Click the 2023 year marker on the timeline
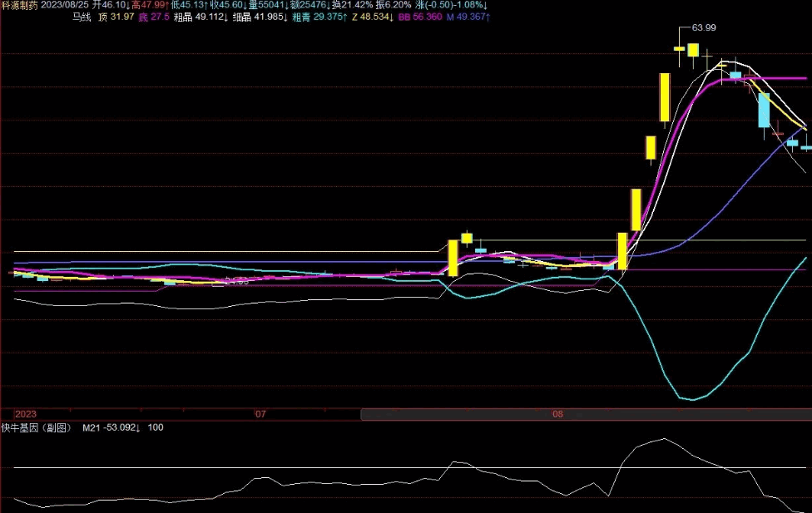This screenshot has width=812, height=513. (x=26, y=414)
